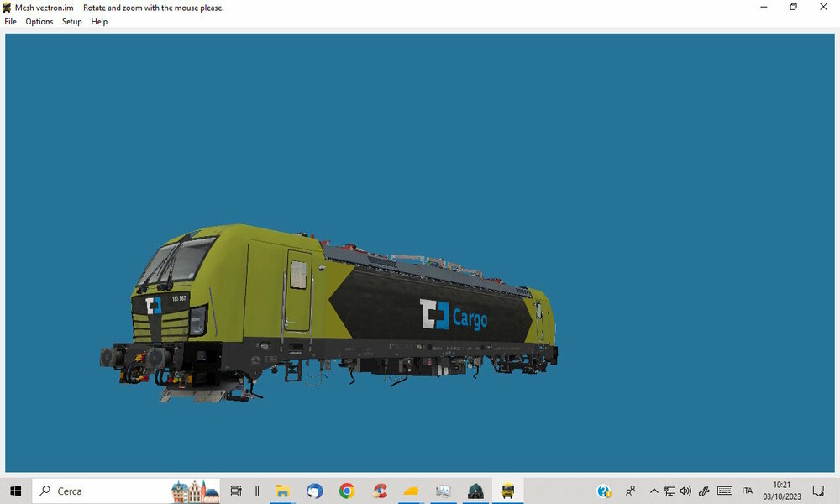Click the Cerca search box in the taskbar
This screenshot has height=504, width=840.
click(x=126, y=491)
